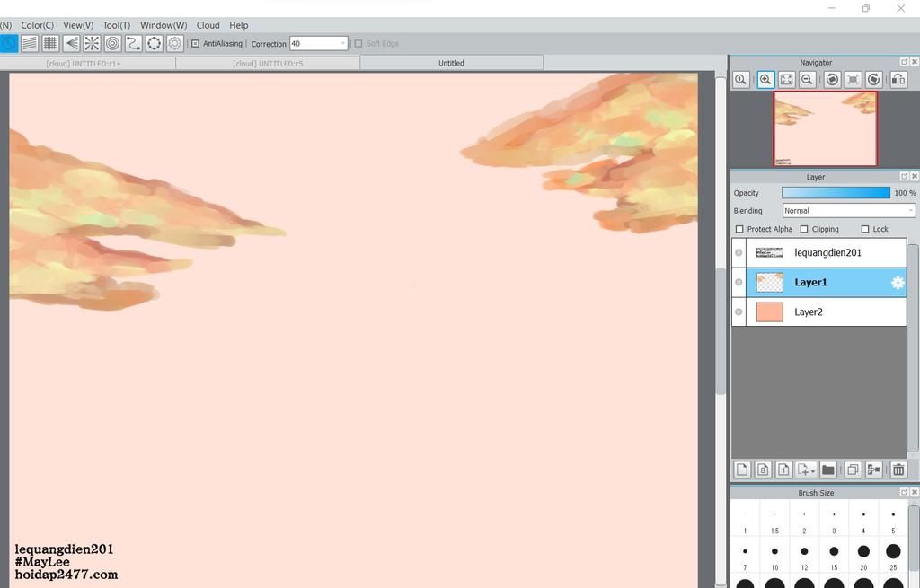The image size is (920, 588).
Task: Delete the selected layer
Action: click(898, 470)
